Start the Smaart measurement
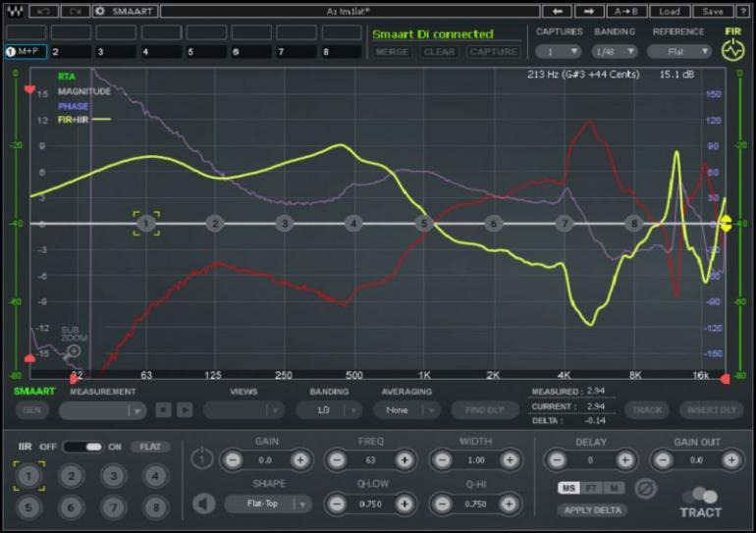 tap(185, 410)
